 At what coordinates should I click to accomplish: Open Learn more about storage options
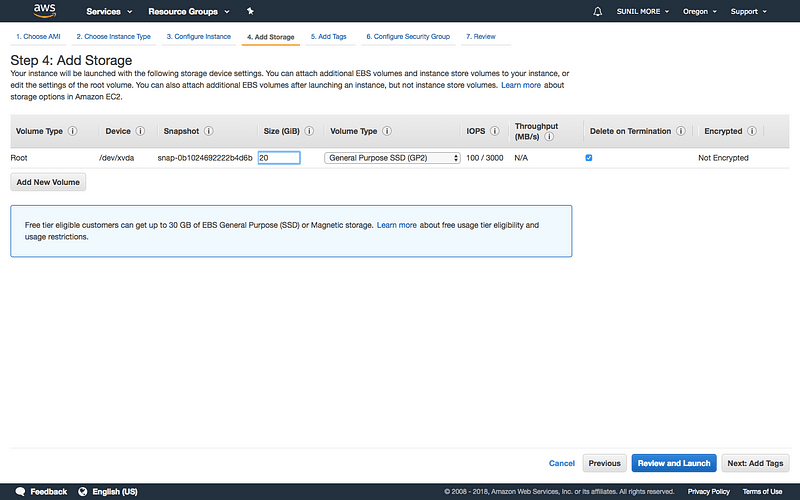tap(521, 85)
